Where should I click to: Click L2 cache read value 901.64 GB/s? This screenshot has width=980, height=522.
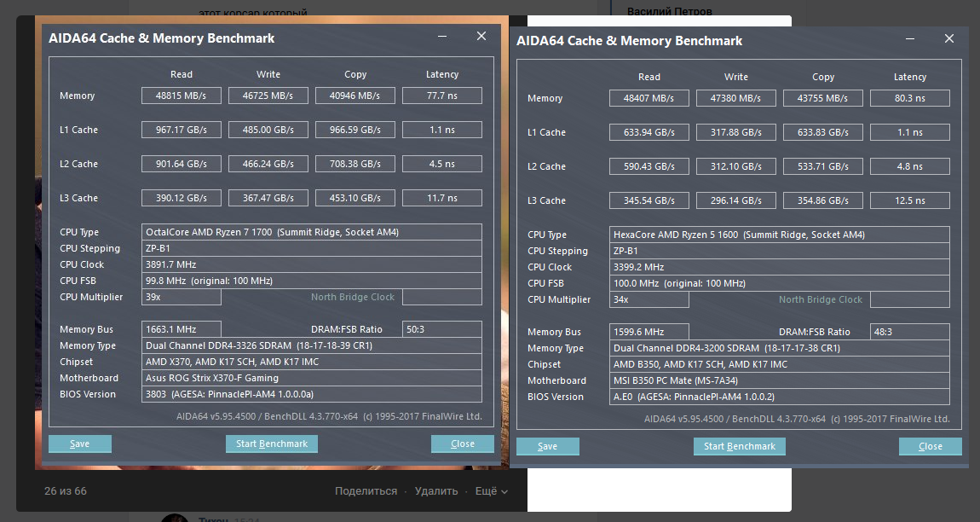[x=182, y=164]
